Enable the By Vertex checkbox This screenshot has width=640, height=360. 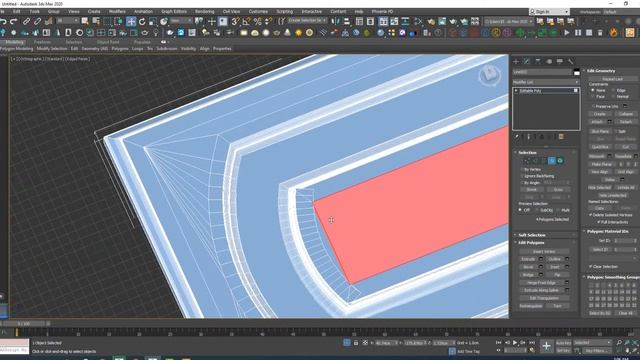[x=522, y=169]
